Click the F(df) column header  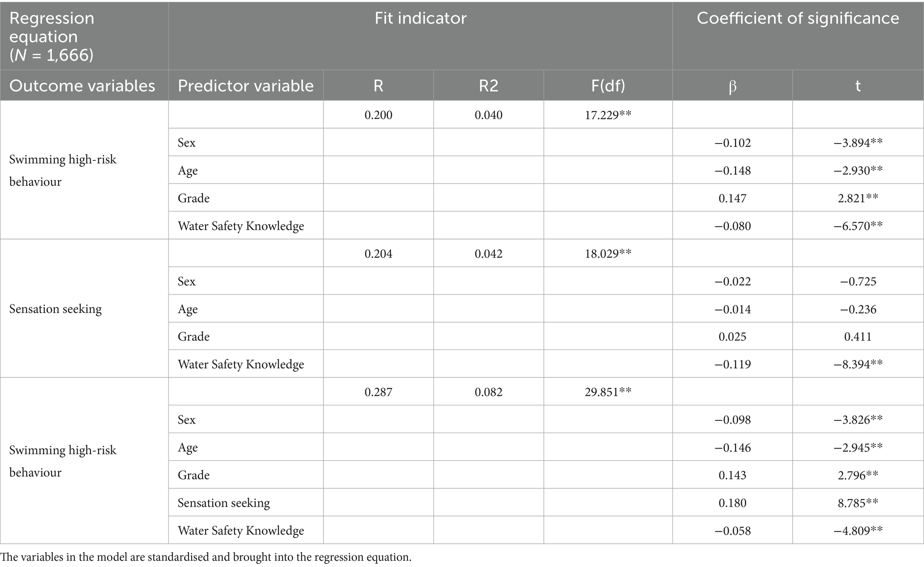[608, 85]
